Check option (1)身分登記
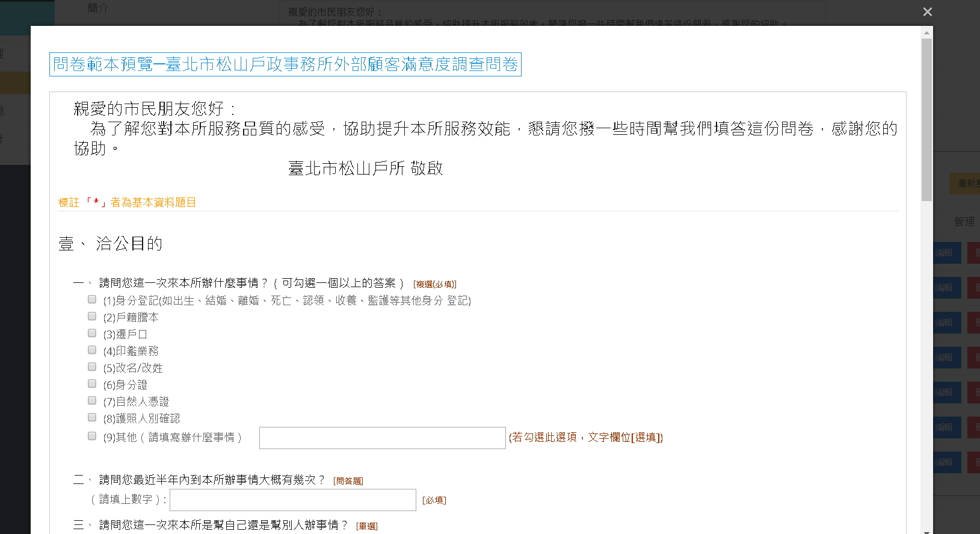Viewport: 980px width, 534px height. [x=92, y=299]
